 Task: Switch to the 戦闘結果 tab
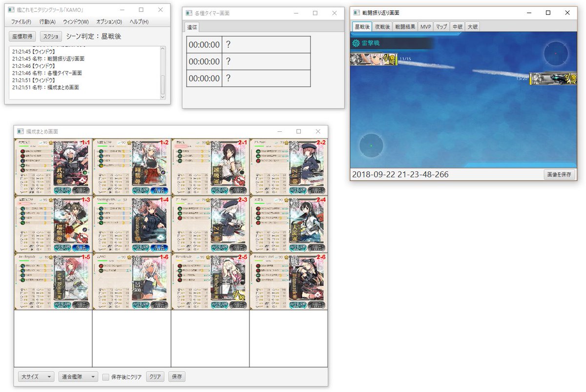pyautogui.click(x=405, y=26)
